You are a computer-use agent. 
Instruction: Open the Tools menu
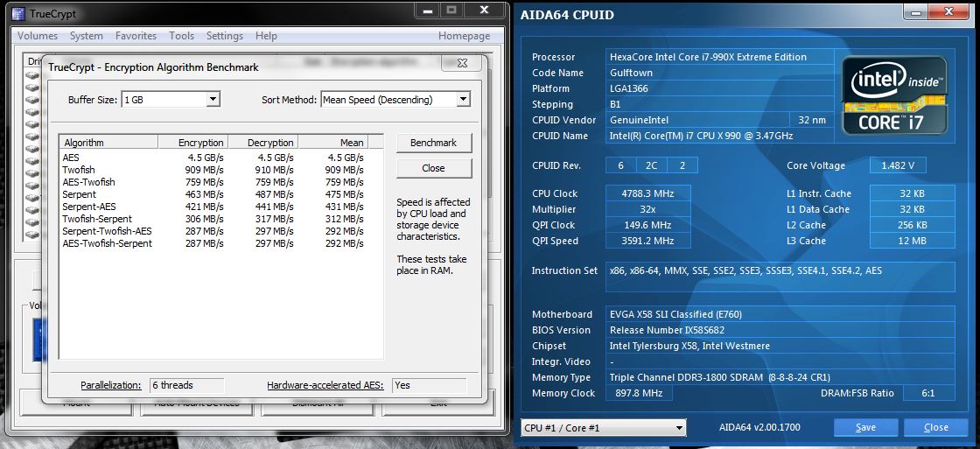[x=181, y=36]
